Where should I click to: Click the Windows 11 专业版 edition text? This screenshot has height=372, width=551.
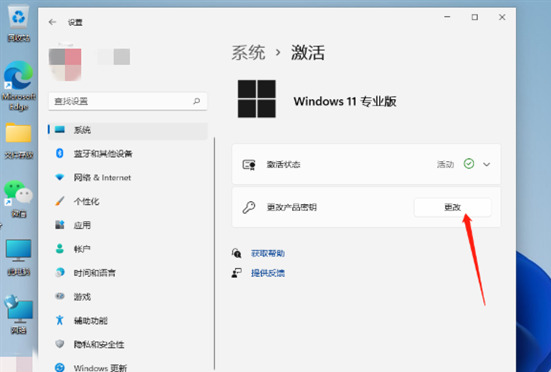click(345, 102)
